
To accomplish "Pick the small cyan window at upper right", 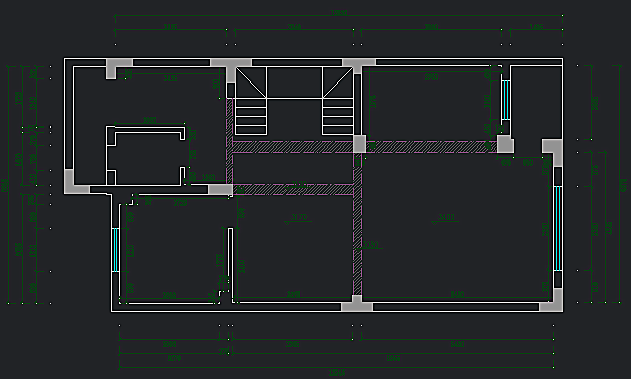I will tap(506, 100).
